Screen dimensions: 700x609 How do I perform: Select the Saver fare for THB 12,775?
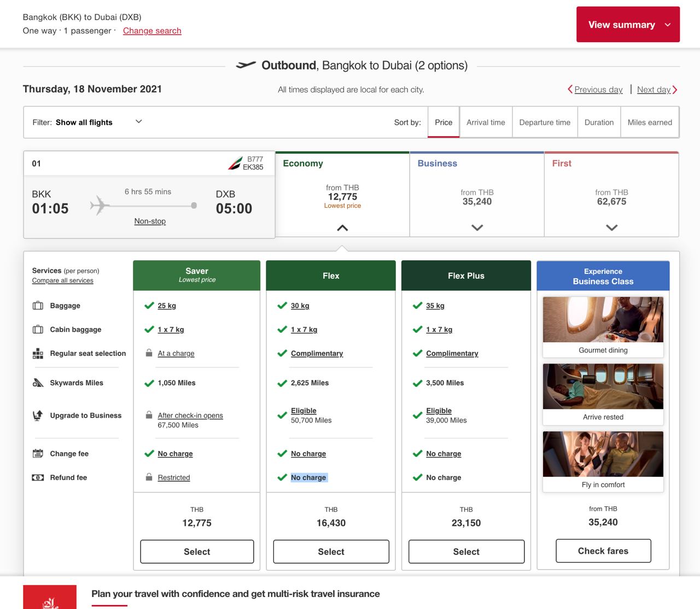coord(197,552)
